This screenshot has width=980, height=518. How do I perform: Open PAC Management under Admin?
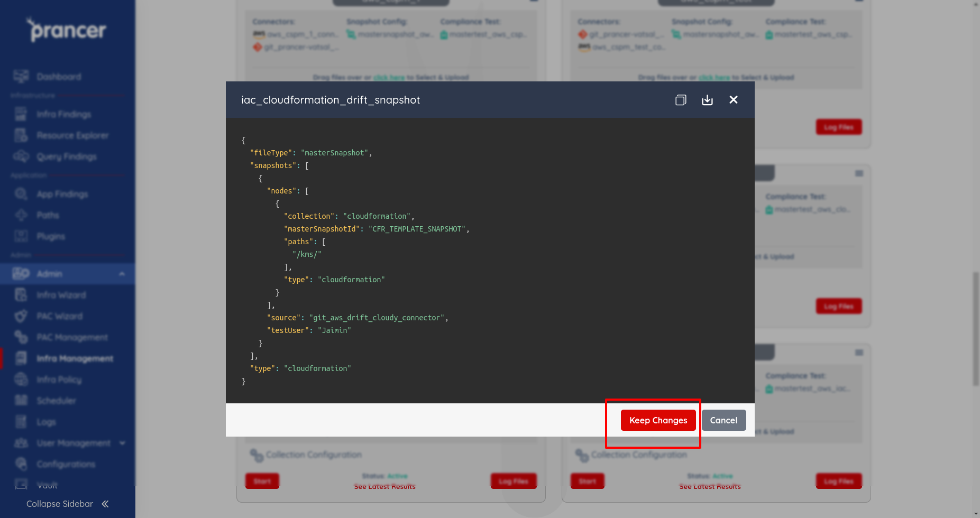click(x=72, y=337)
